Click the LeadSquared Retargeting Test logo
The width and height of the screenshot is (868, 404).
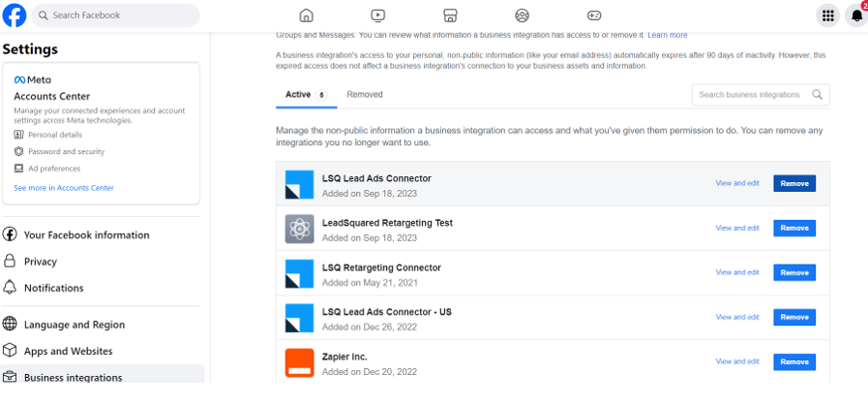click(x=300, y=229)
